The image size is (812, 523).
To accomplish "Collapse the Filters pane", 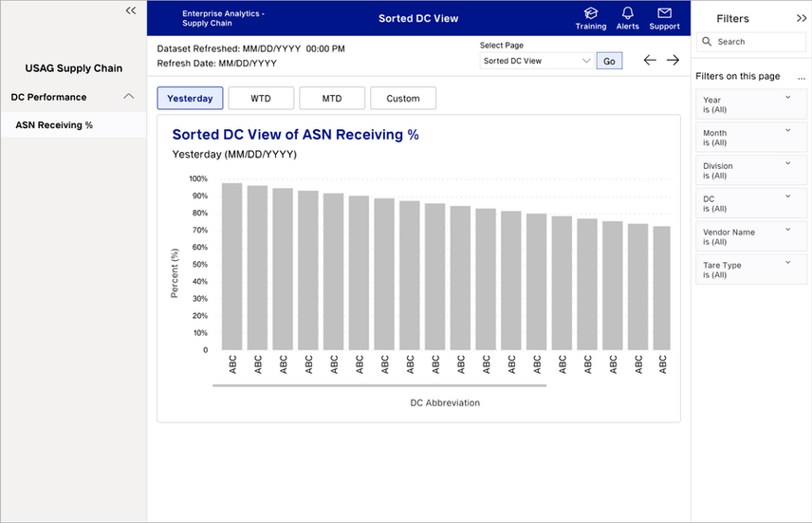I will pos(802,18).
